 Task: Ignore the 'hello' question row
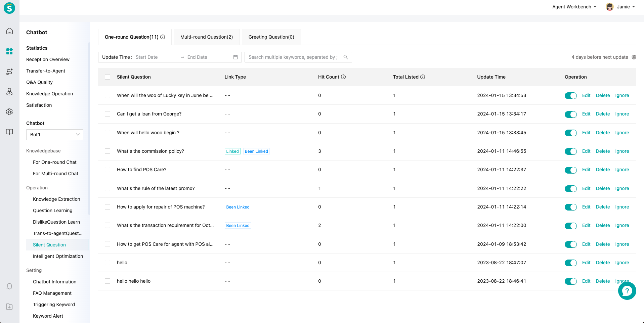pos(622,263)
